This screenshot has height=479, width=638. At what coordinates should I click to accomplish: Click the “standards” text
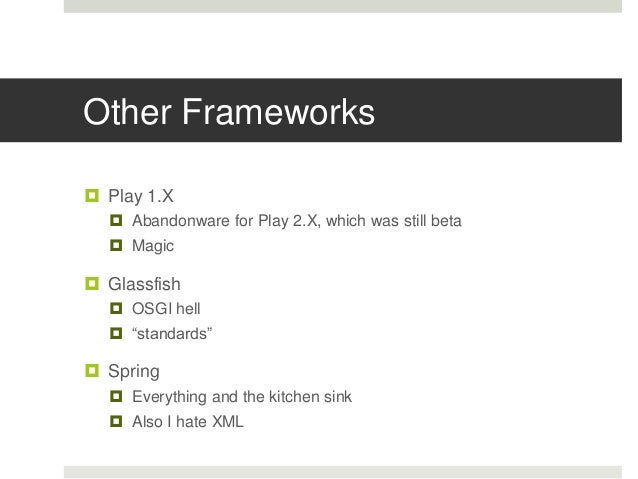click(172, 333)
